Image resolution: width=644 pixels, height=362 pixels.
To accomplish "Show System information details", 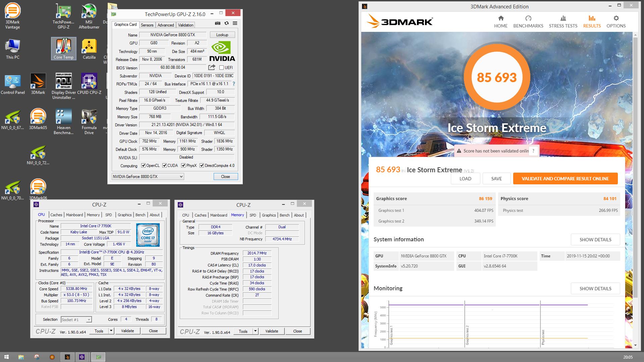I will [595, 240].
